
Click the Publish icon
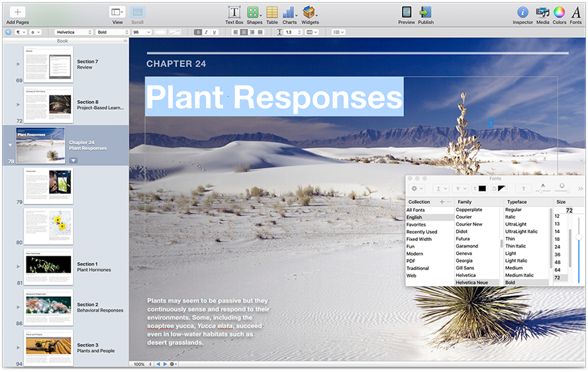pos(425,13)
